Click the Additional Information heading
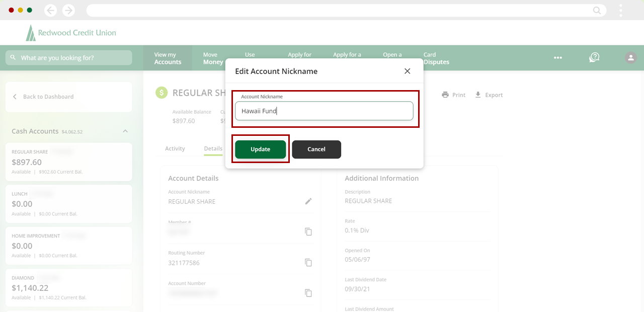 [382, 178]
